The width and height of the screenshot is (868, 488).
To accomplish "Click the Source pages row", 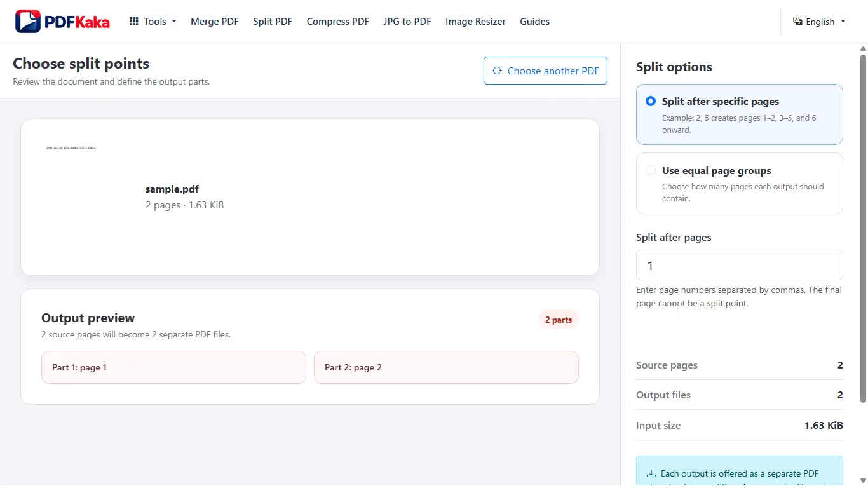I will (739, 365).
